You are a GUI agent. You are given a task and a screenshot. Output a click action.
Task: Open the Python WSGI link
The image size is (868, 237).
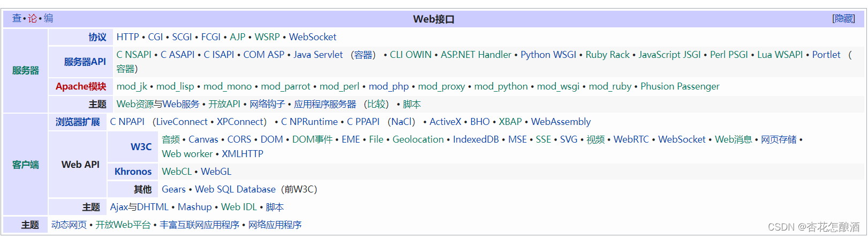pos(548,55)
